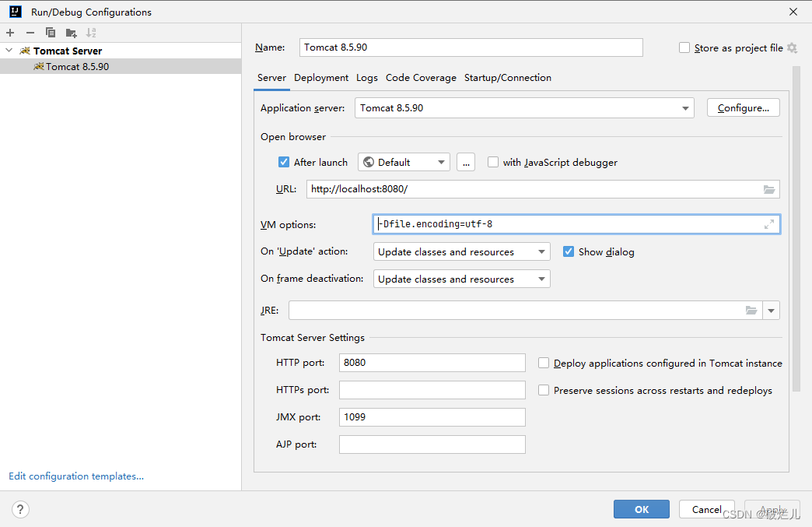Open the Application server dropdown

[524, 108]
